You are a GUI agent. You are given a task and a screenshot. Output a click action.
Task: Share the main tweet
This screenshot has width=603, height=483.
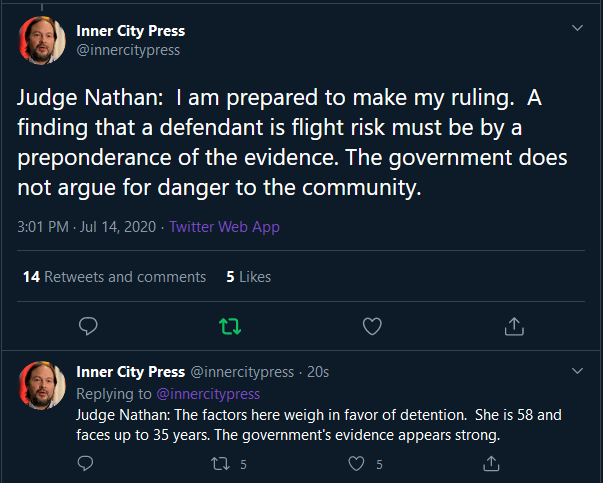point(514,326)
